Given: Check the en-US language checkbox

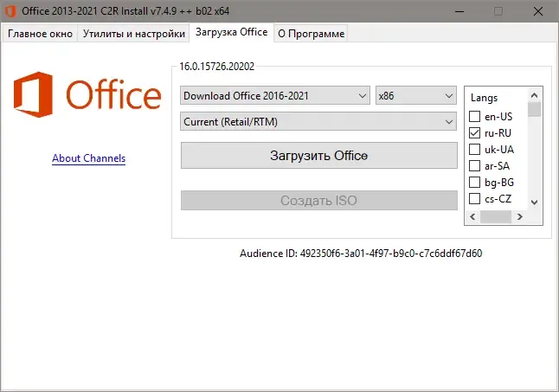Looking at the screenshot, I should pyautogui.click(x=474, y=116).
